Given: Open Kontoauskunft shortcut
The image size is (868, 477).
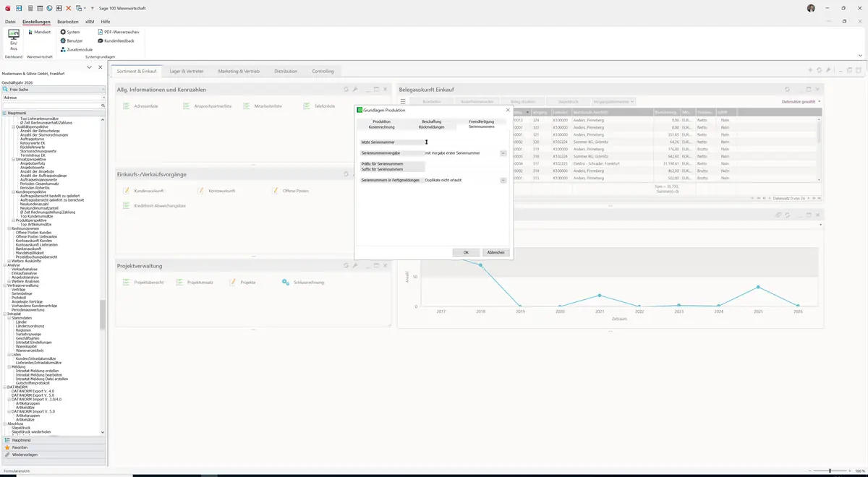Looking at the screenshot, I should (217, 191).
